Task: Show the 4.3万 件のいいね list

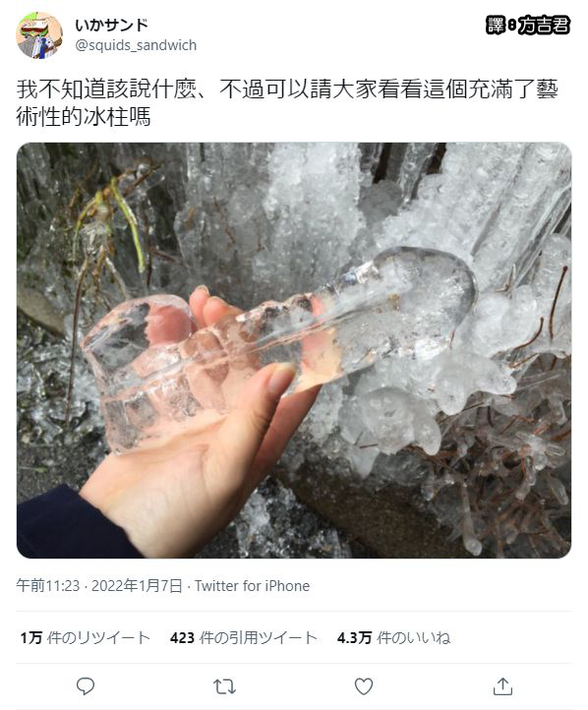Action: point(393,638)
